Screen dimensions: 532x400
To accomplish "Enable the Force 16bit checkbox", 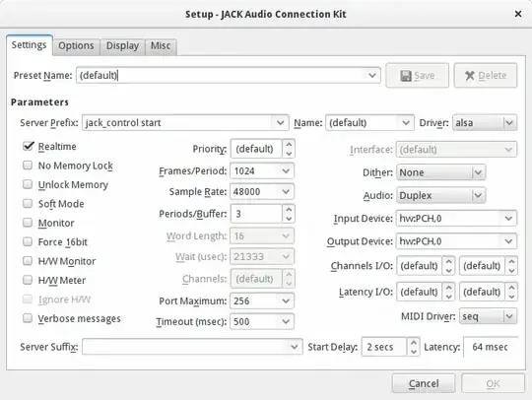I will tap(28, 241).
